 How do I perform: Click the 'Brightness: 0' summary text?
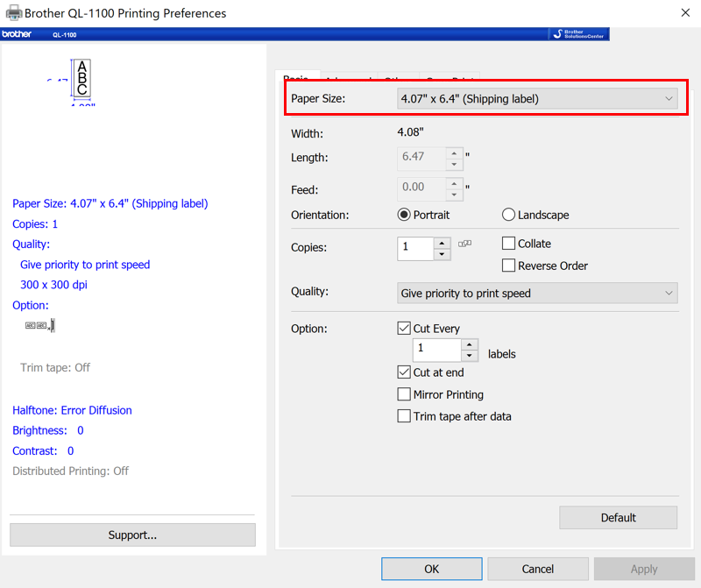48,430
